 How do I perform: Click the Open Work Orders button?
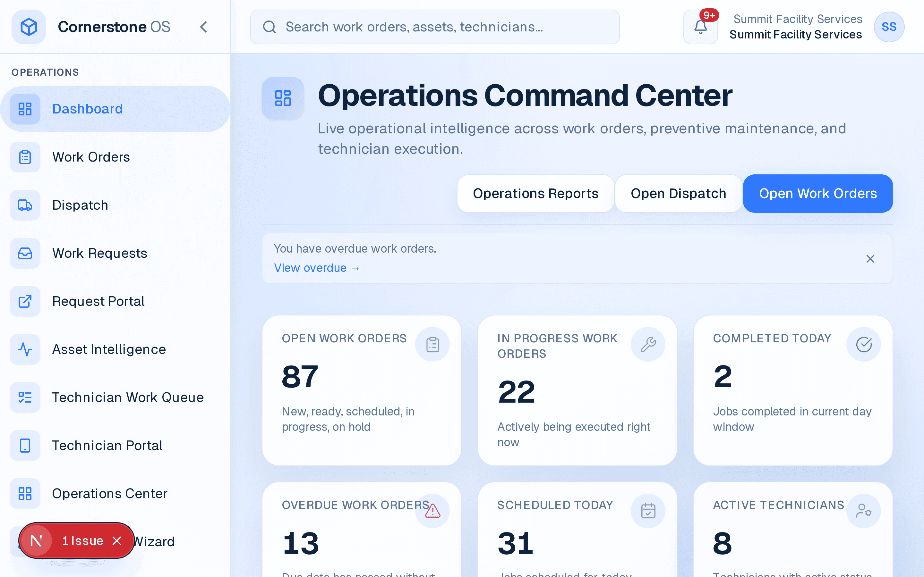click(x=817, y=194)
